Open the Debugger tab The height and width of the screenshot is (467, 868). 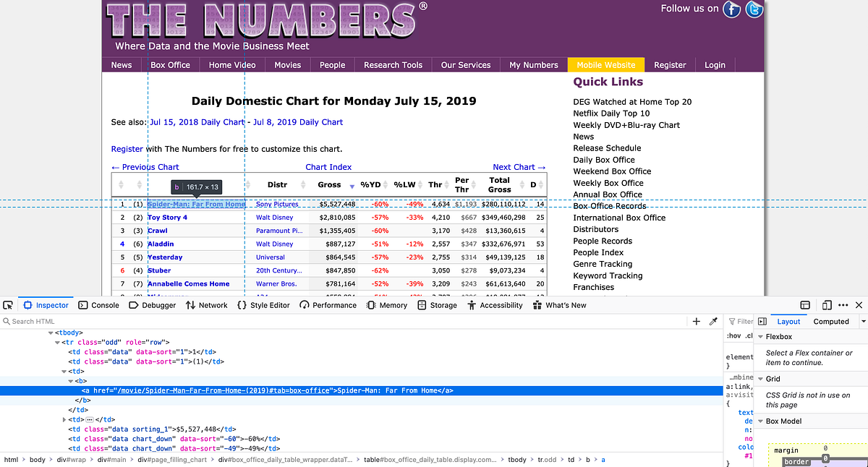pos(153,305)
